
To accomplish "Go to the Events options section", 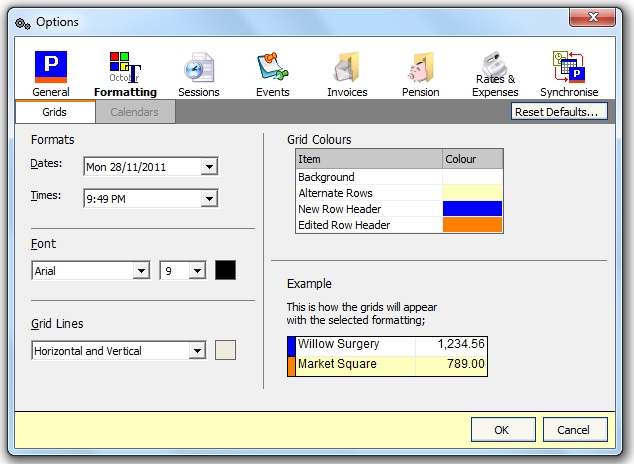I will (x=273, y=74).
